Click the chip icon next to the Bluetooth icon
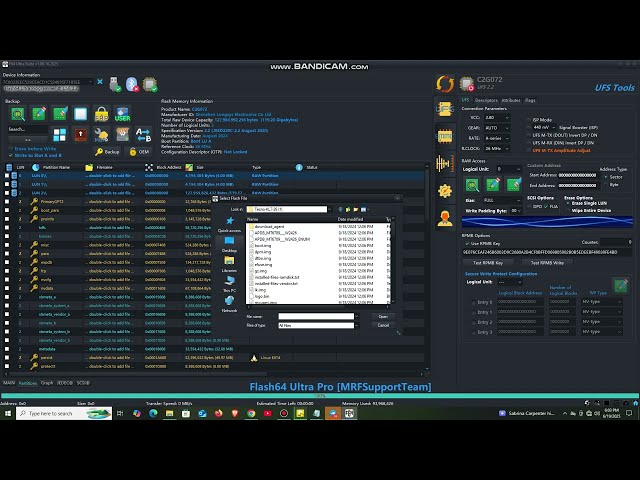Image resolution: width=640 pixels, height=480 pixels. 150,84
